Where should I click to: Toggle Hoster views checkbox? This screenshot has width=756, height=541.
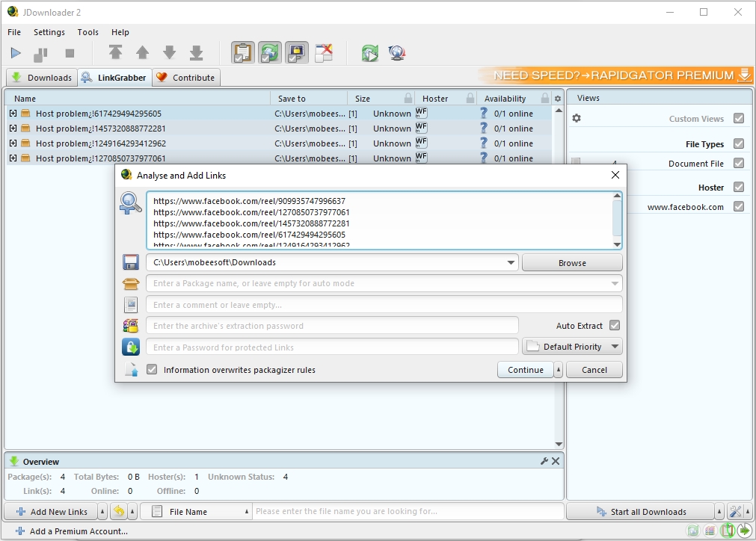point(739,187)
